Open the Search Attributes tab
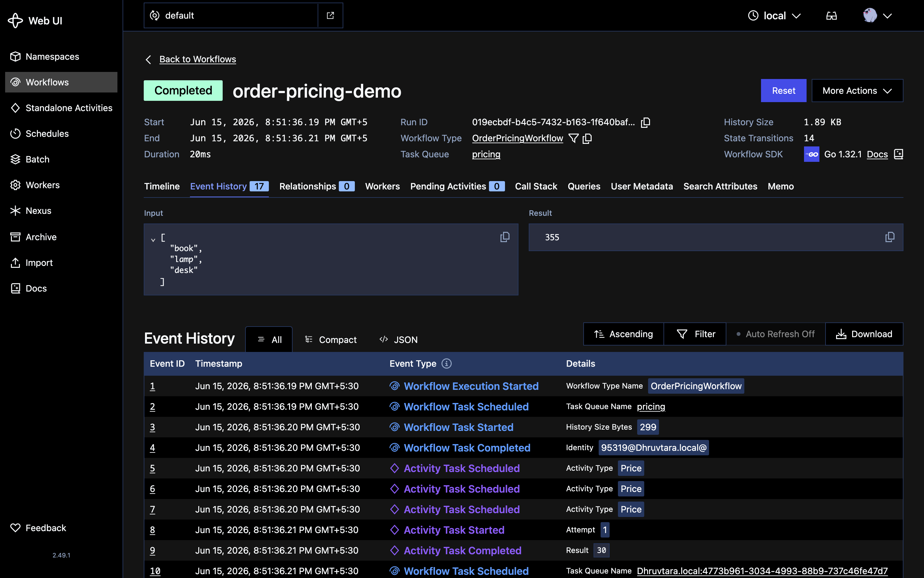The height and width of the screenshot is (578, 924). coord(720,186)
